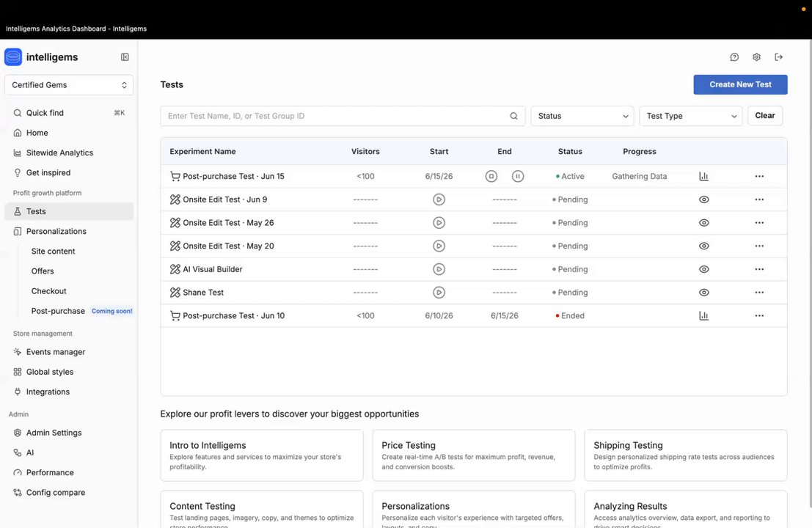Open more options for Post-purchase Test Jun 15

click(x=759, y=177)
